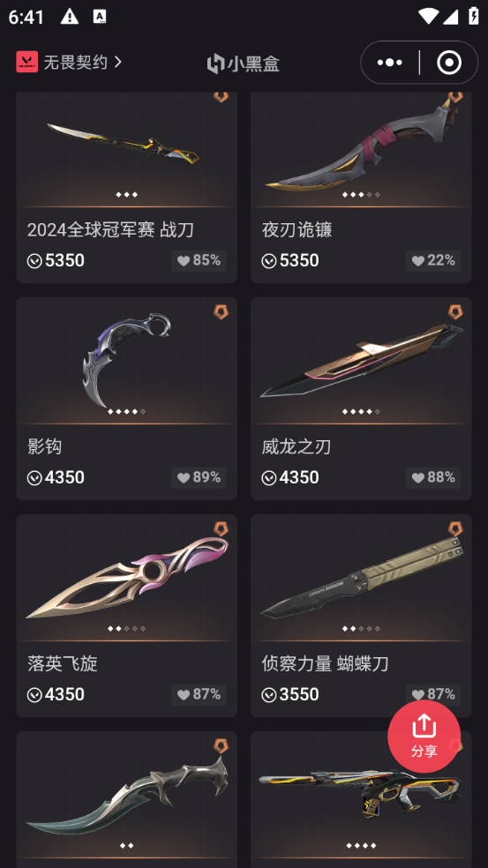
Task: Like 影钩 via the 89% heart
Action: (199, 478)
